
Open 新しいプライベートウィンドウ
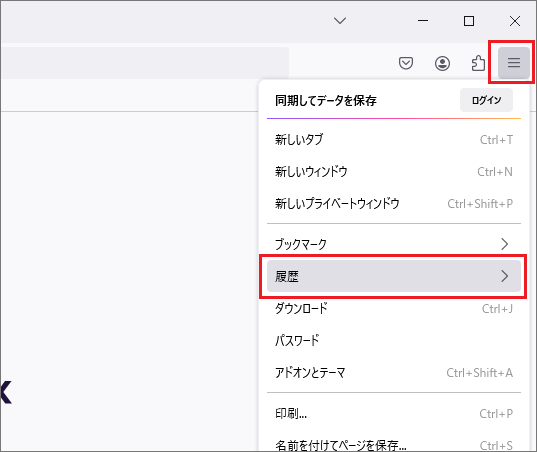394,204
